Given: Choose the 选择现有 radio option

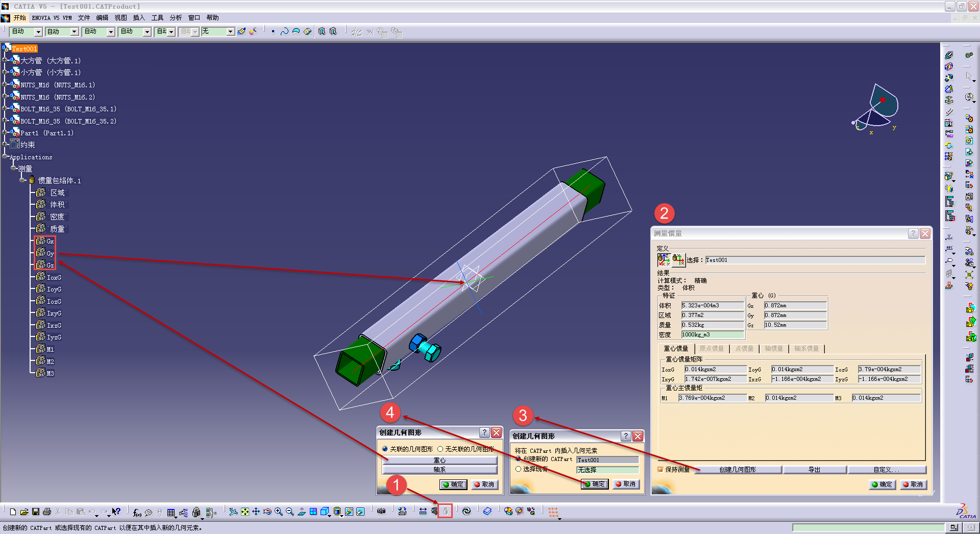Looking at the screenshot, I should coord(518,469).
